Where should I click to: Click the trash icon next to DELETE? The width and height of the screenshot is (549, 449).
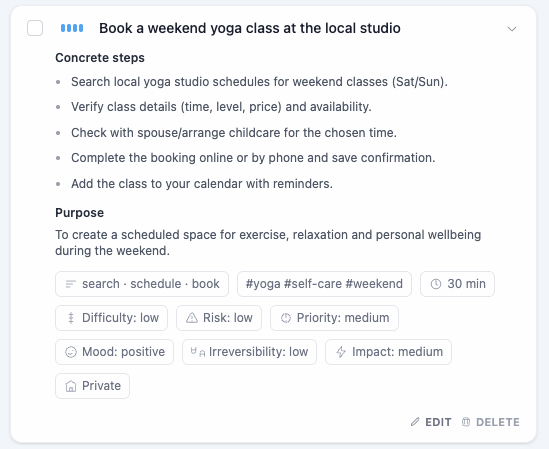click(x=466, y=422)
